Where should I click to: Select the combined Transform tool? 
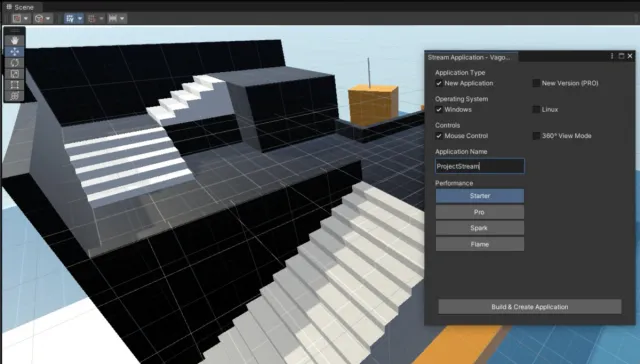point(15,96)
